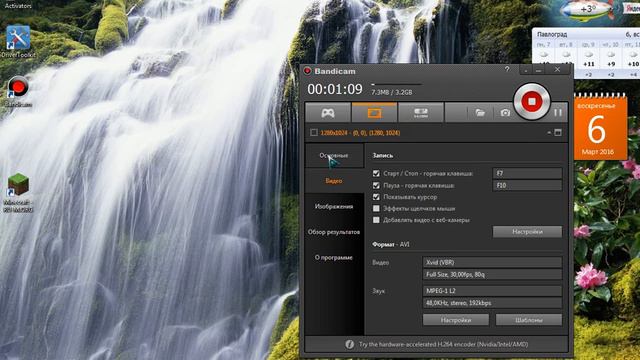The width and height of the screenshot is (640, 360).
Task: Click the MPEG-1 L2 audio codec field
Action: (492, 291)
